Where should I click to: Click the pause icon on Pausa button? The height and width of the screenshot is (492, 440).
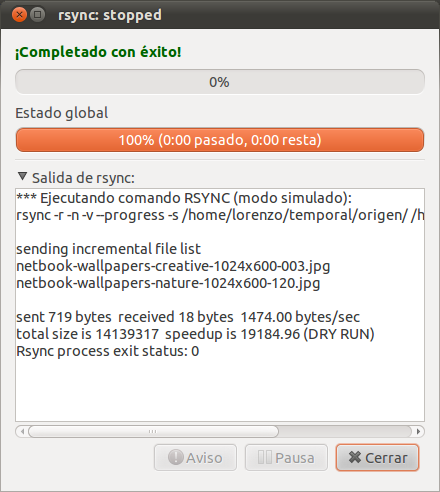(x=265, y=457)
